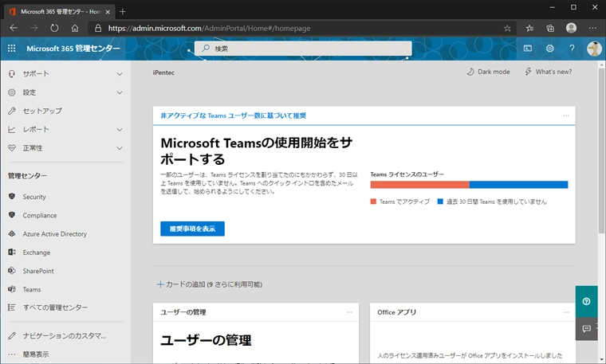Click the 正常性 heart icon
This screenshot has height=364, width=606.
point(12,148)
